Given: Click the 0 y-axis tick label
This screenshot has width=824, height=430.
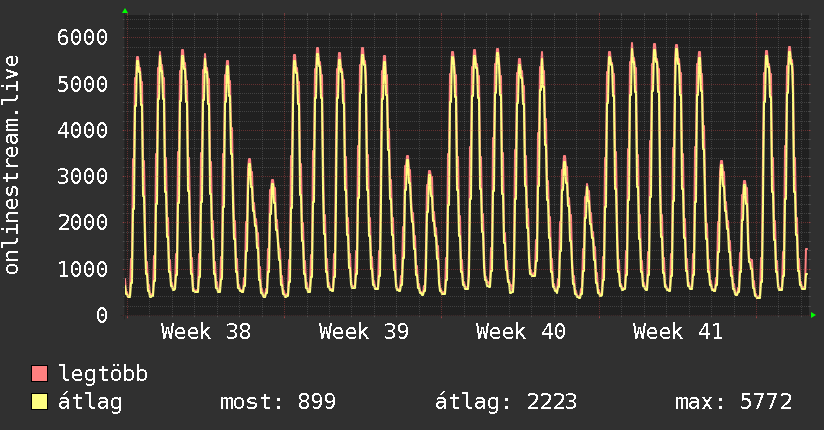Looking at the screenshot, I should point(102,315).
